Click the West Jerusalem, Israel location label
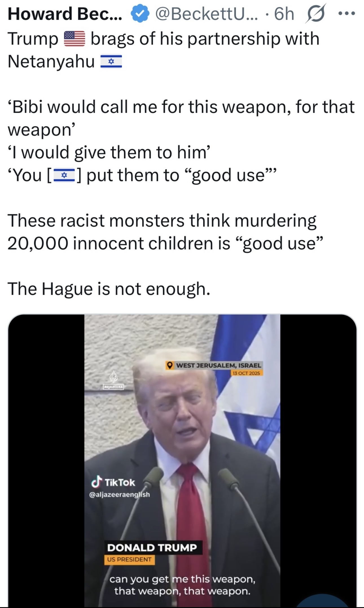This screenshot has height=608, width=364. pos(219,365)
